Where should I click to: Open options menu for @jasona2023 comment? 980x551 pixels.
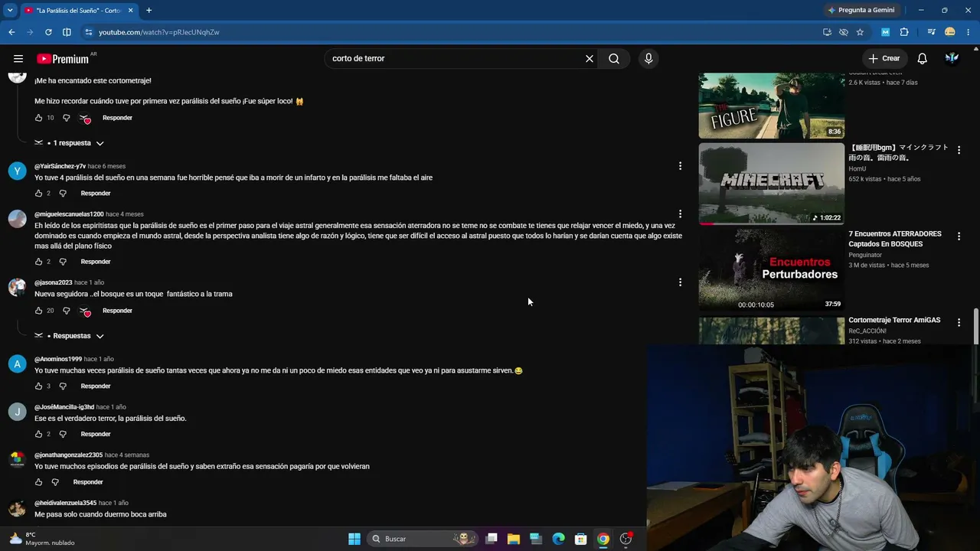pyautogui.click(x=680, y=282)
